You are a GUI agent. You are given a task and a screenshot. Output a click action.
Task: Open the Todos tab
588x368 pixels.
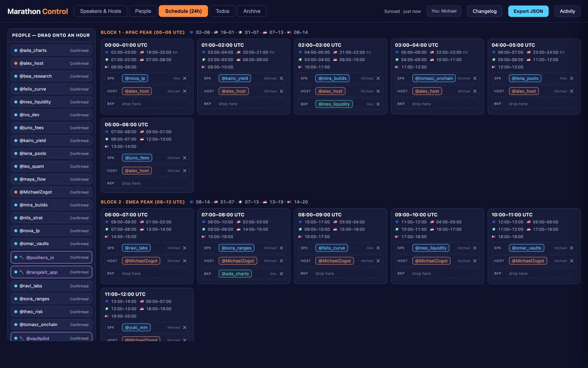coord(222,11)
